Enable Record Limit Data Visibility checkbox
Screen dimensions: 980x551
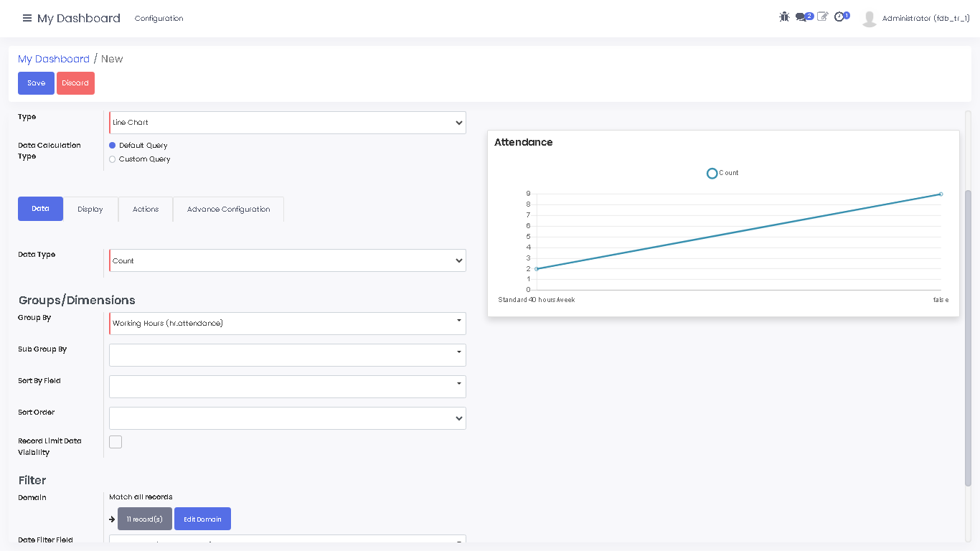[x=116, y=442]
